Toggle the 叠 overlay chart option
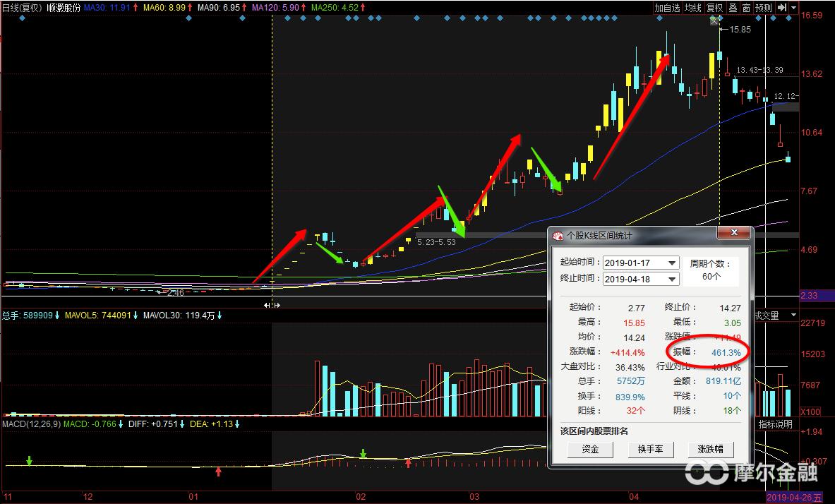The image size is (835, 504). 733,8
